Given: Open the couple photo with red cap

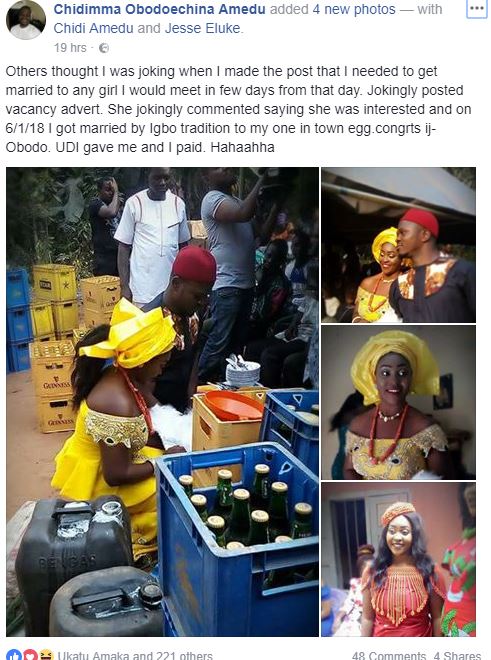Looking at the screenshot, I should [x=398, y=245].
